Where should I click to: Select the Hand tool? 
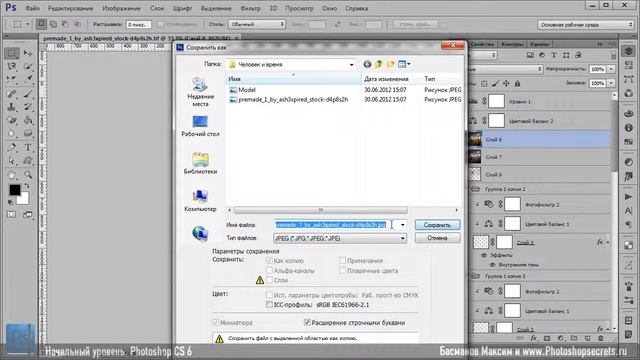pos(12,175)
